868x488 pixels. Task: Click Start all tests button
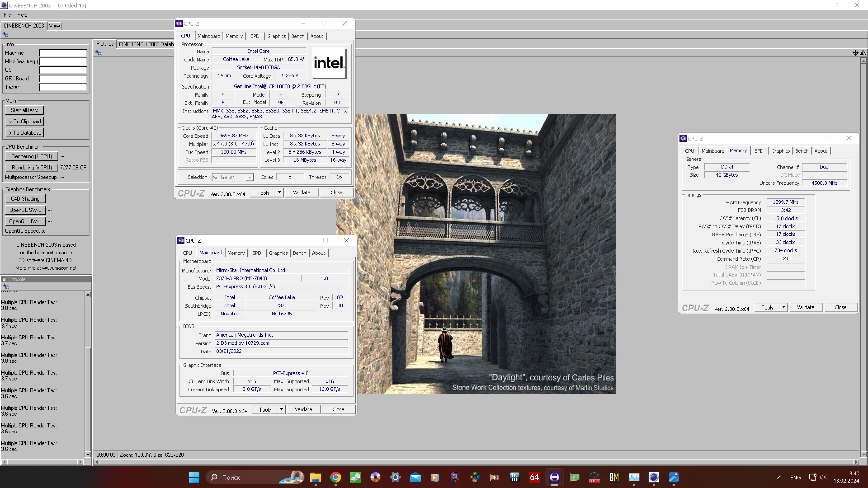coord(24,110)
